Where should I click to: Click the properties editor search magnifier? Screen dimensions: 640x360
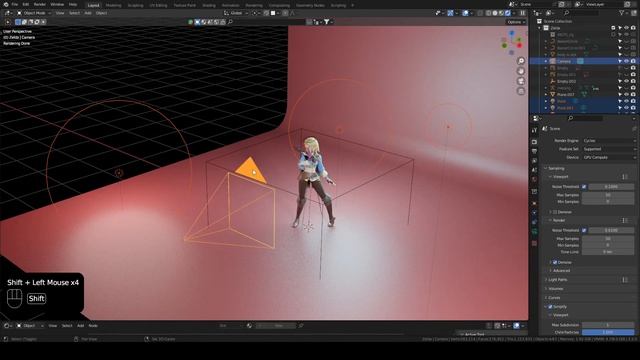point(571,118)
